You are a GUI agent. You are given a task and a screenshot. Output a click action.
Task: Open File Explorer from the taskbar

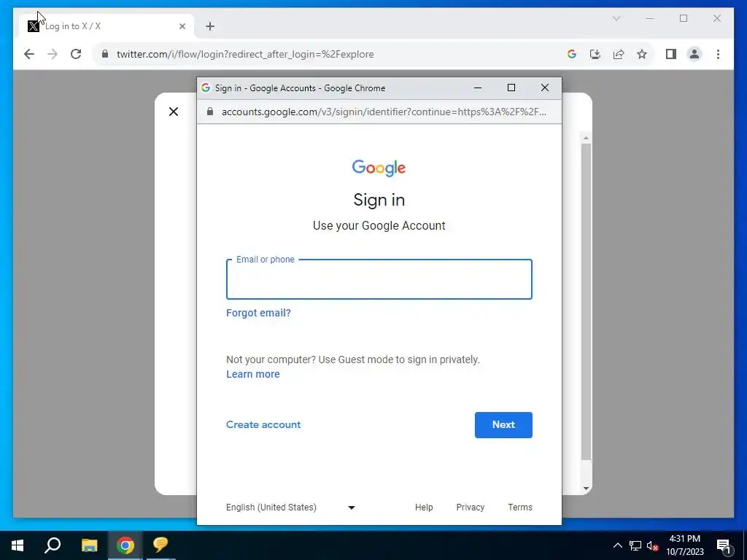tap(89, 545)
